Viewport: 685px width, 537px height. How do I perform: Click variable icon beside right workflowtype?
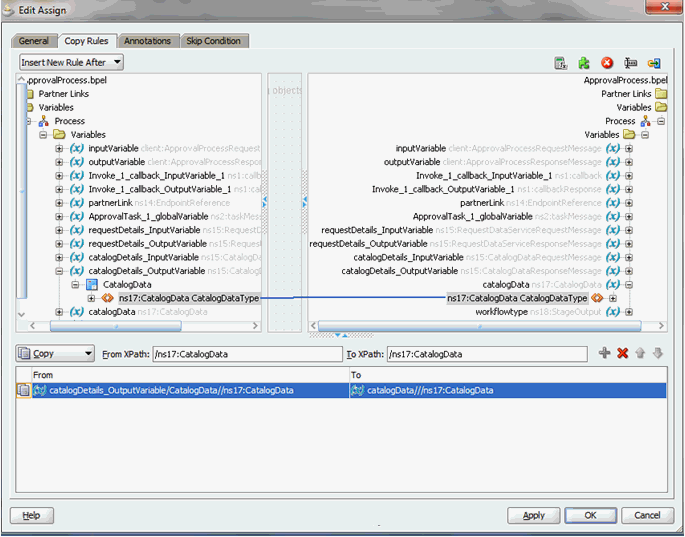pyautogui.click(x=612, y=312)
